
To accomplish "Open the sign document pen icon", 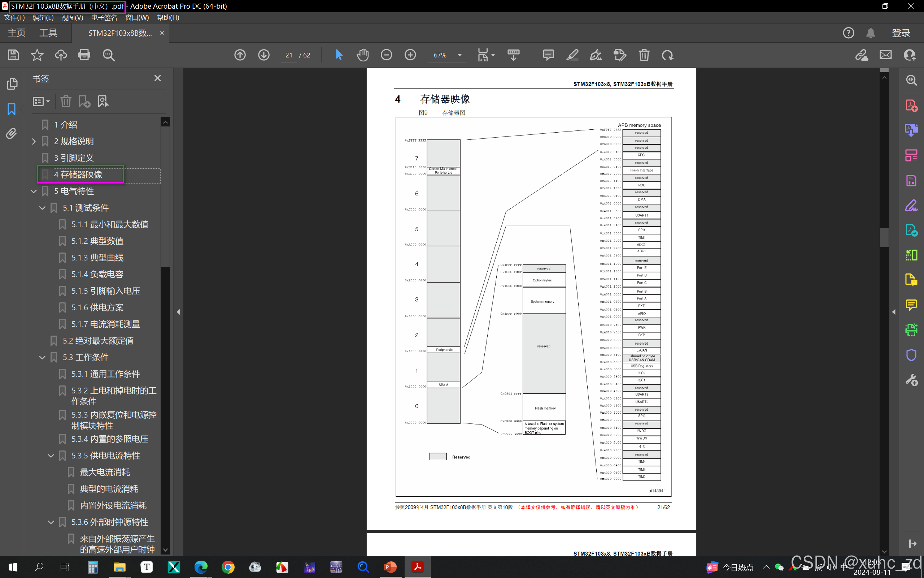I will (x=596, y=55).
